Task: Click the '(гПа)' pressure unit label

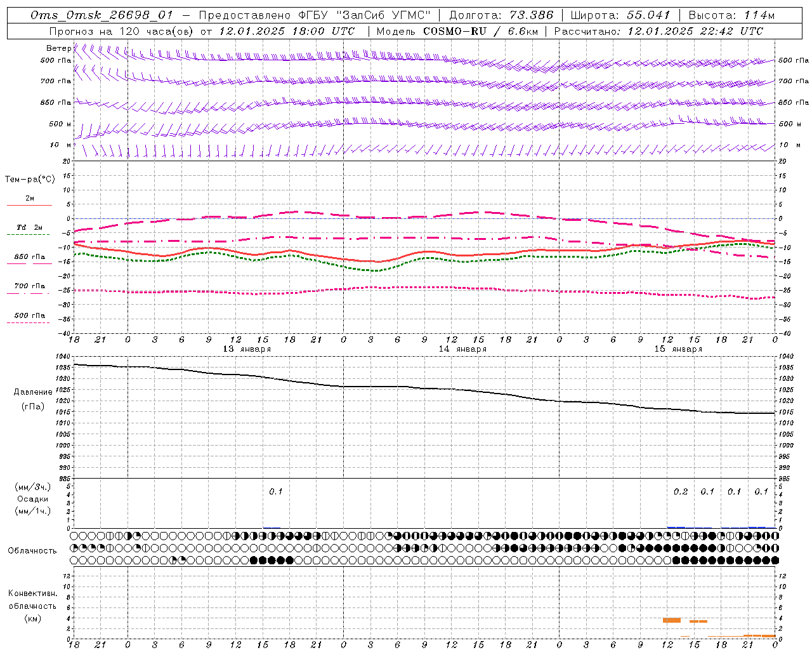Action: (33, 407)
